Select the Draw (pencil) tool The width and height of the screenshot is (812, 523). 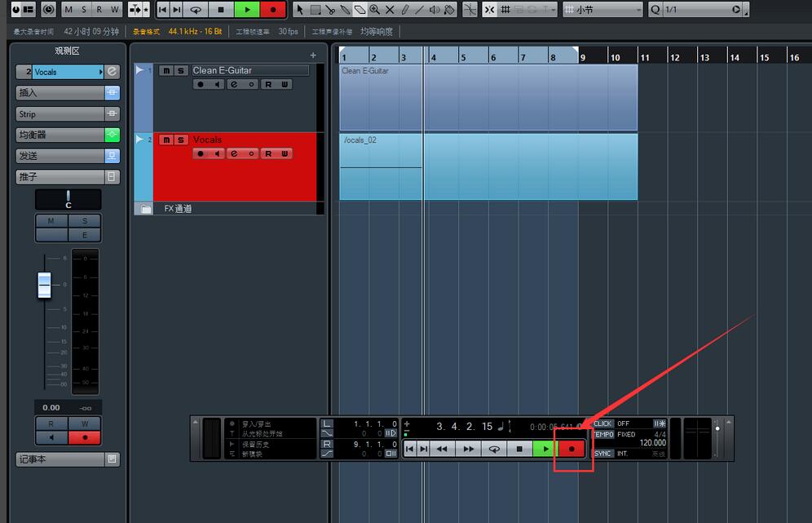pos(404,10)
